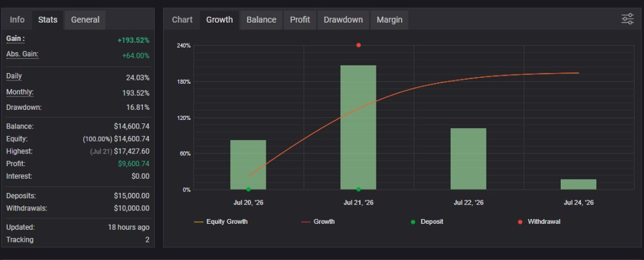Click the Abs. Gain value +64.00%

coord(136,56)
